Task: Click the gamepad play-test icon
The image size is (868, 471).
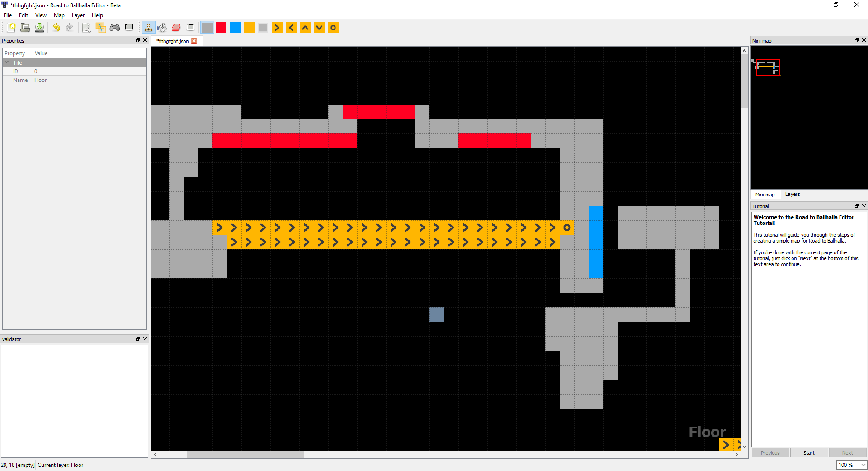Action: pyautogui.click(x=115, y=28)
